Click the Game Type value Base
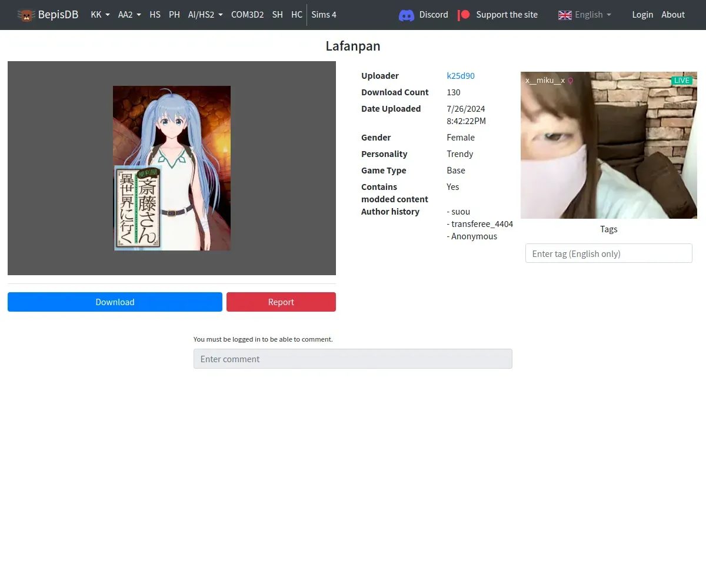 coord(456,171)
